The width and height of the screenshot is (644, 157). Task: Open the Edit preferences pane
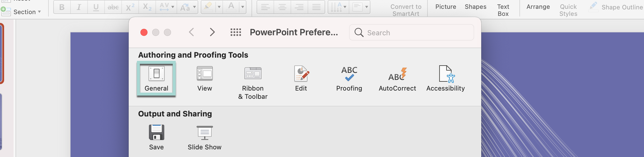coord(301,78)
